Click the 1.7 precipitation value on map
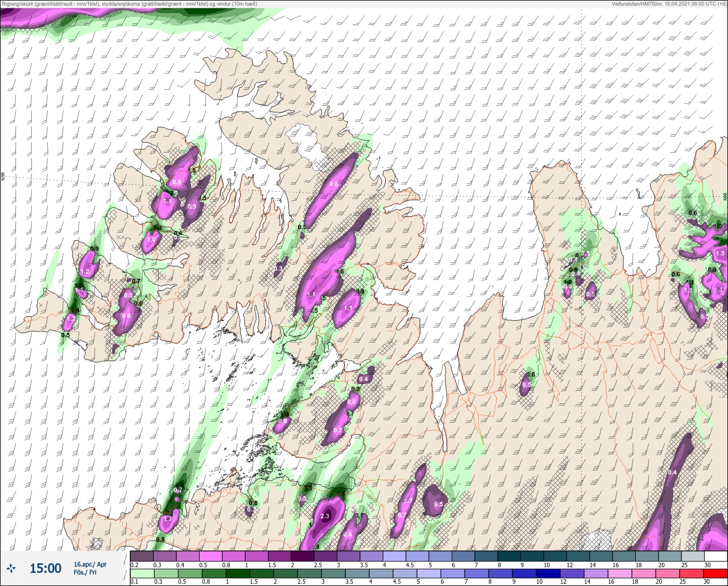The height and width of the screenshot is (586, 728). [168, 519]
